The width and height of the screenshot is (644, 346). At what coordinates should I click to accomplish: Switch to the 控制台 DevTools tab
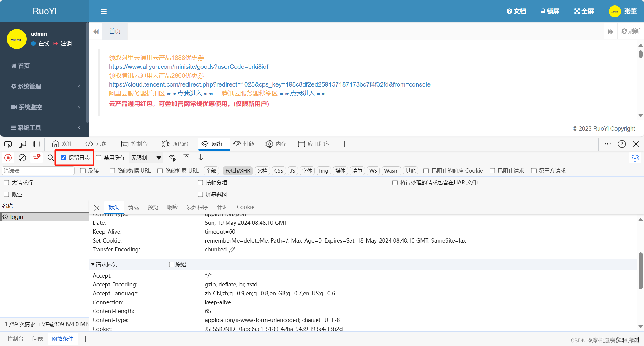click(135, 144)
